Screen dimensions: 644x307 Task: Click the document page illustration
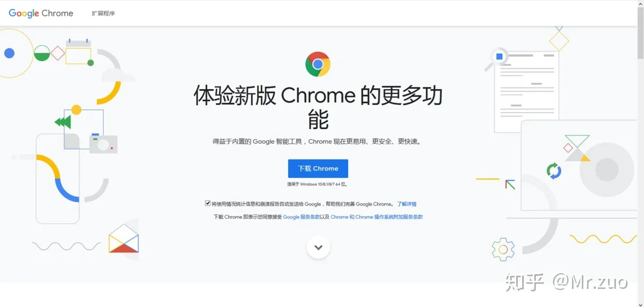pyautogui.click(x=526, y=92)
